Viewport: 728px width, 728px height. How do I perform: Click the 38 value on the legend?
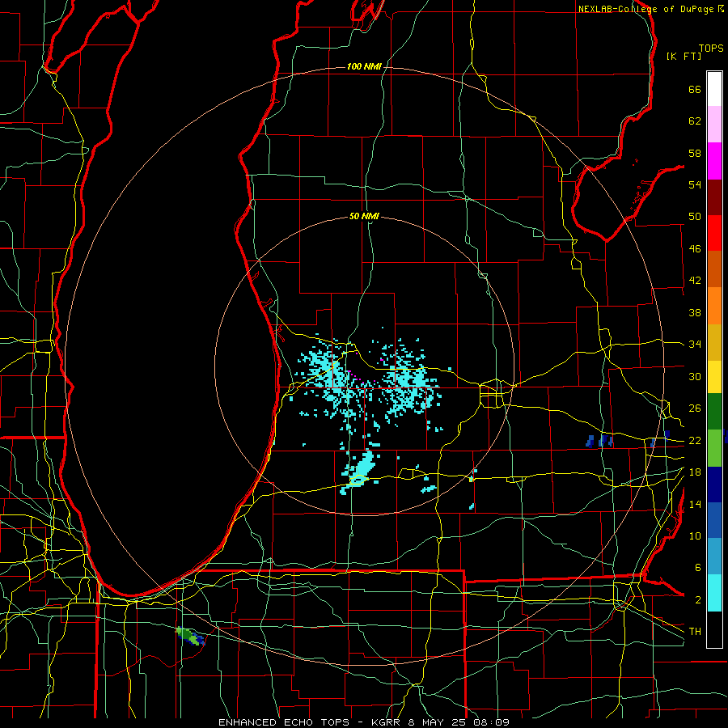click(x=695, y=312)
